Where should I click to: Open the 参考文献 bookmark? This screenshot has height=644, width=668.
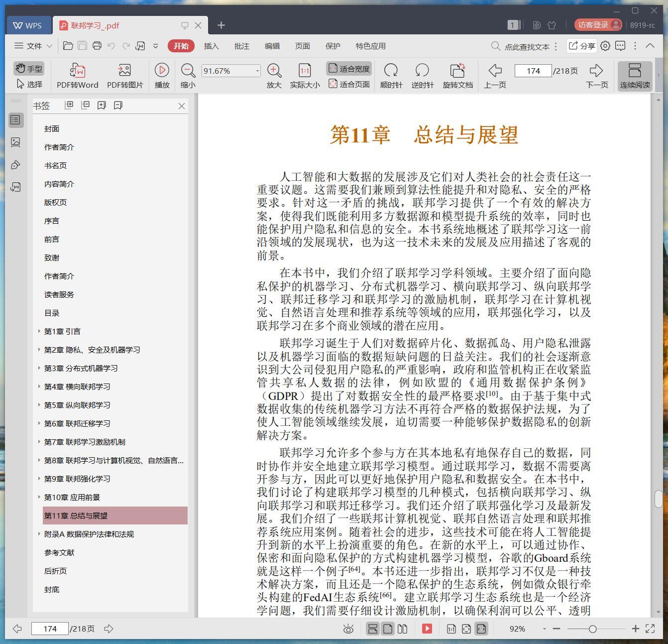[59, 552]
